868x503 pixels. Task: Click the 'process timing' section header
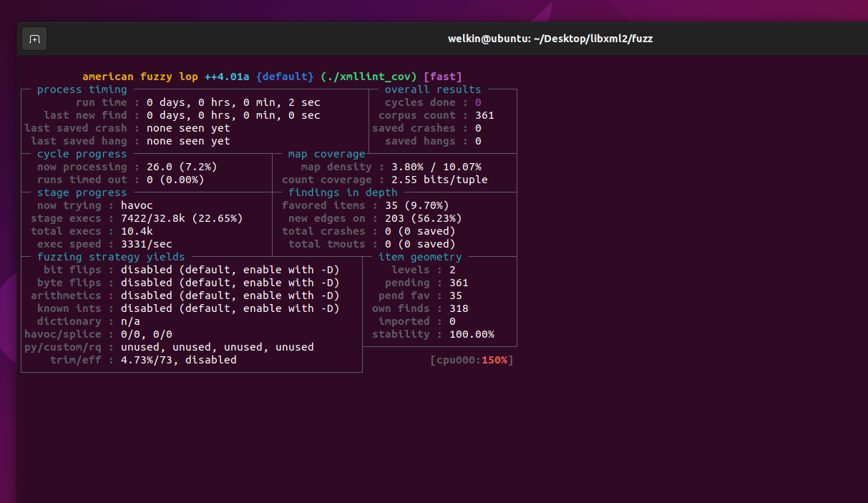coord(82,89)
